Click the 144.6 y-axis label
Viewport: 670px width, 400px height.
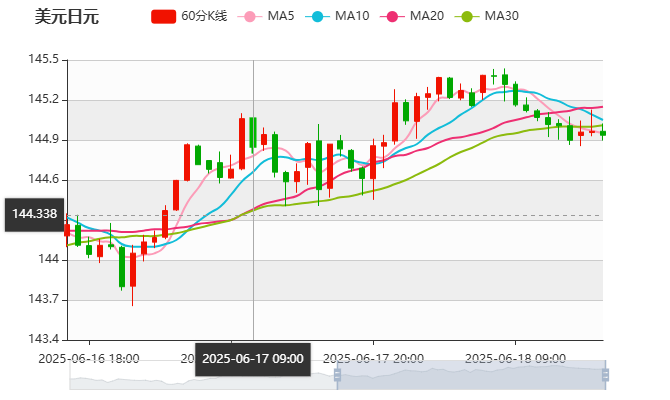pos(43,179)
